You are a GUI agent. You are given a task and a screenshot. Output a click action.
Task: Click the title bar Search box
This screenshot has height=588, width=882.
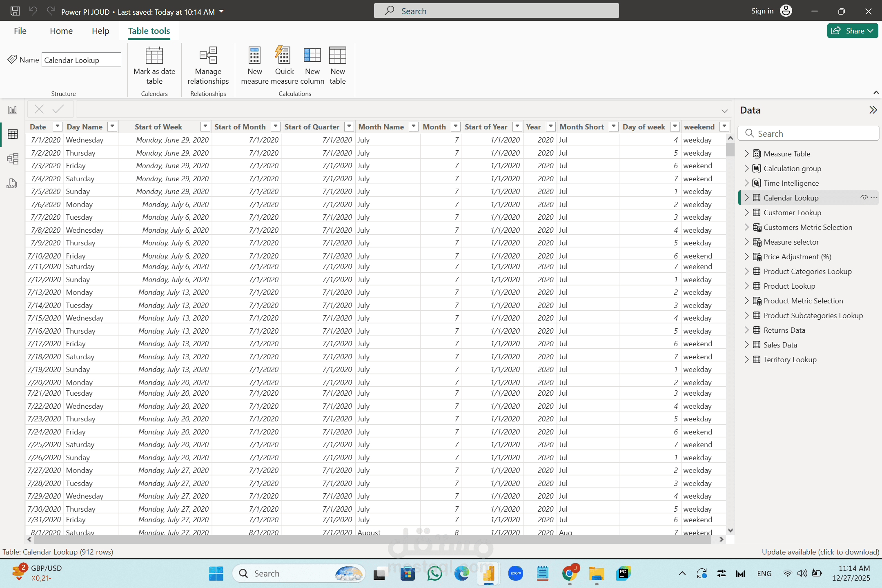click(496, 11)
